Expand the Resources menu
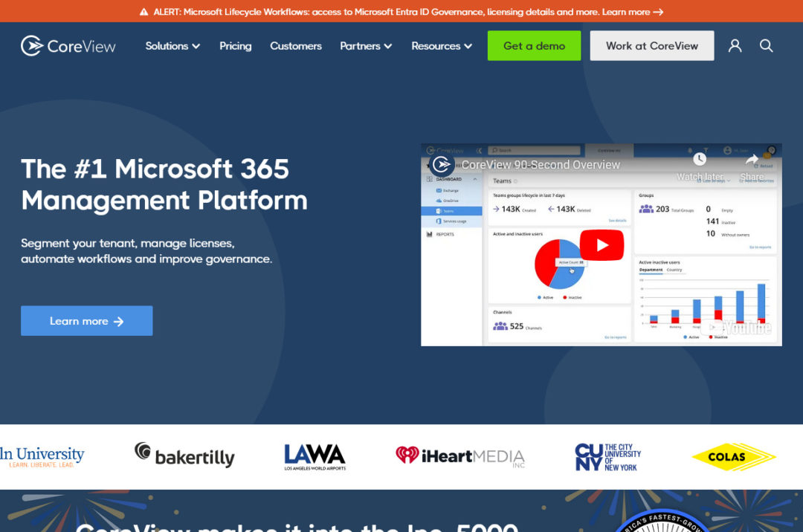The image size is (803, 532). tap(442, 46)
